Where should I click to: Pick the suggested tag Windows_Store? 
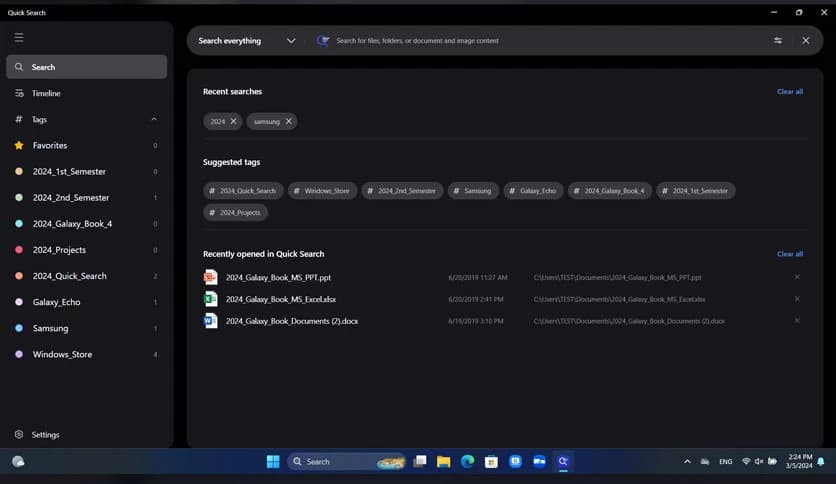pos(323,191)
